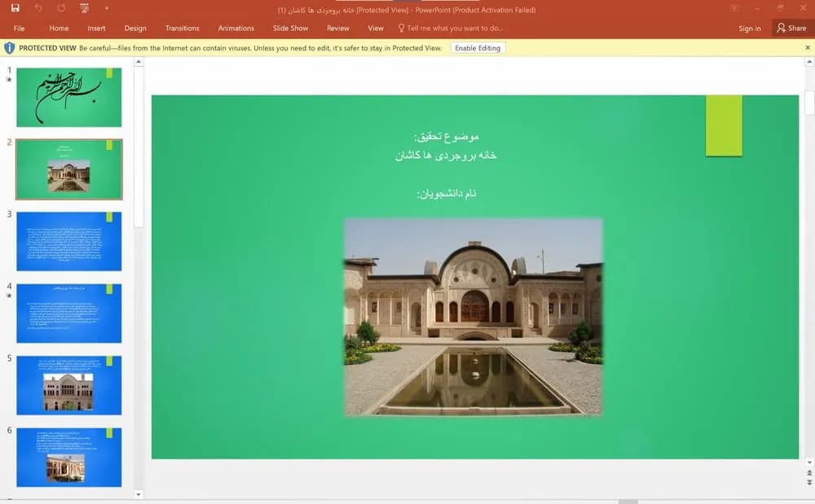Click the Start From Beginning presentation icon
815x504 pixels.
84,8
